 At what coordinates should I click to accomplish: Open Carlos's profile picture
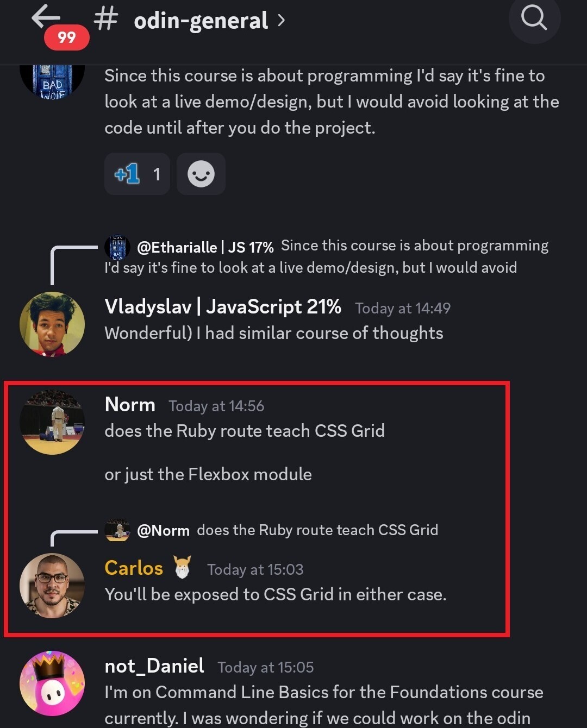pyautogui.click(x=52, y=586)
